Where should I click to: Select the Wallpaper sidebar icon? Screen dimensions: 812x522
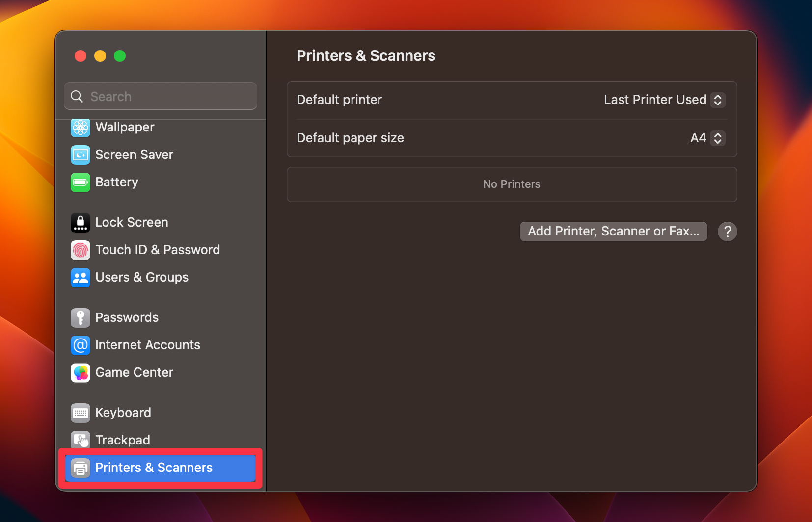[x=80, y=128]
